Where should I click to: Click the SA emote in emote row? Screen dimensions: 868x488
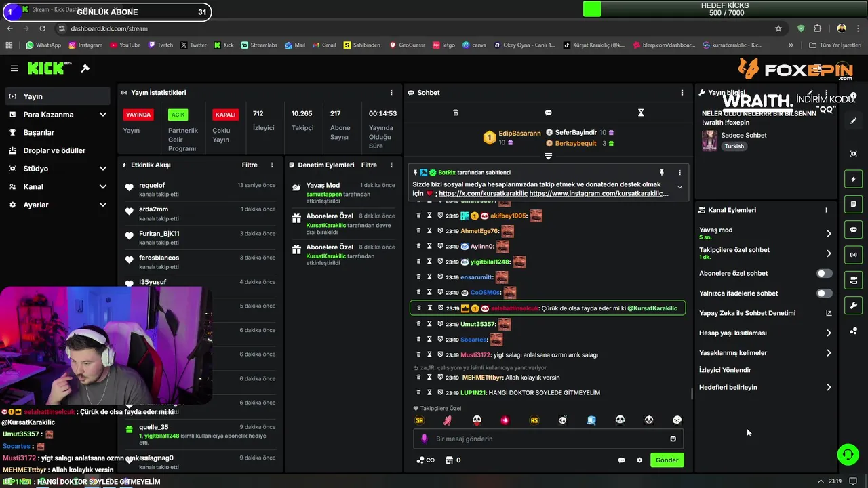click(x=419, y=420)
